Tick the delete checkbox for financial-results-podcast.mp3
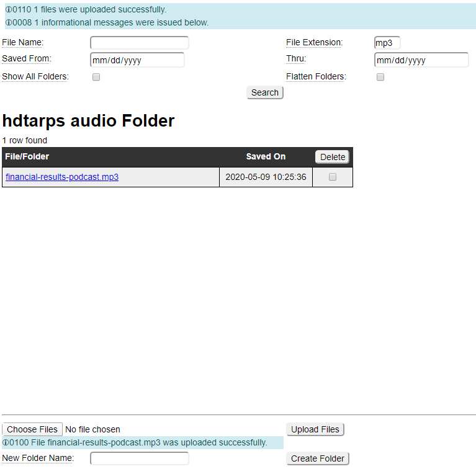476x469 pixels. (333, 177)
